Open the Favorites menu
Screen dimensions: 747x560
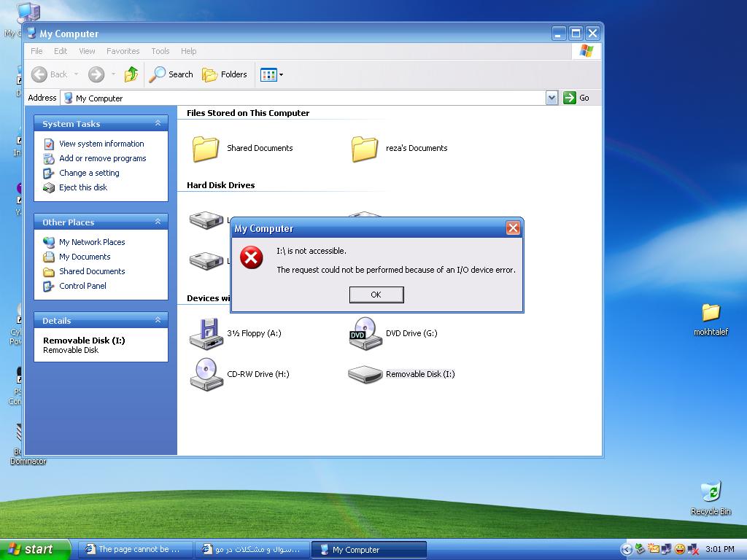coord(123,51)
